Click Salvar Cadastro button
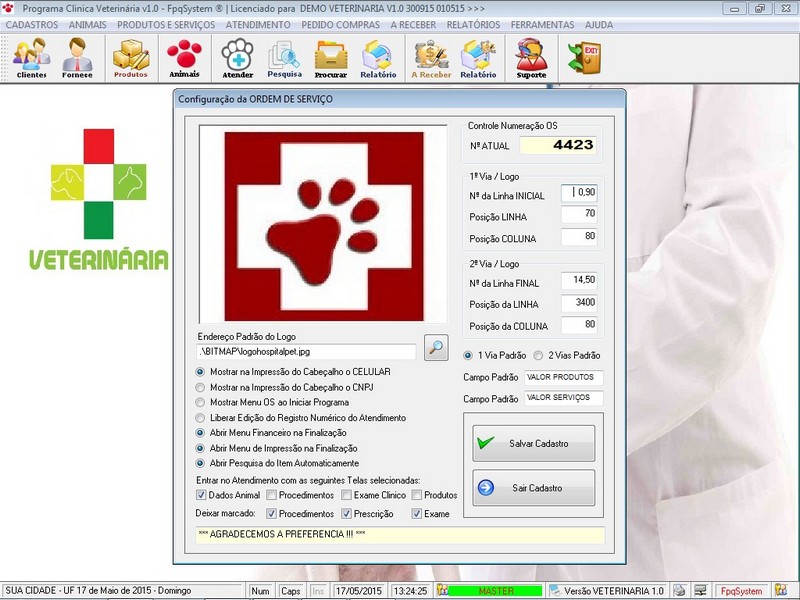 click(534, 443)
